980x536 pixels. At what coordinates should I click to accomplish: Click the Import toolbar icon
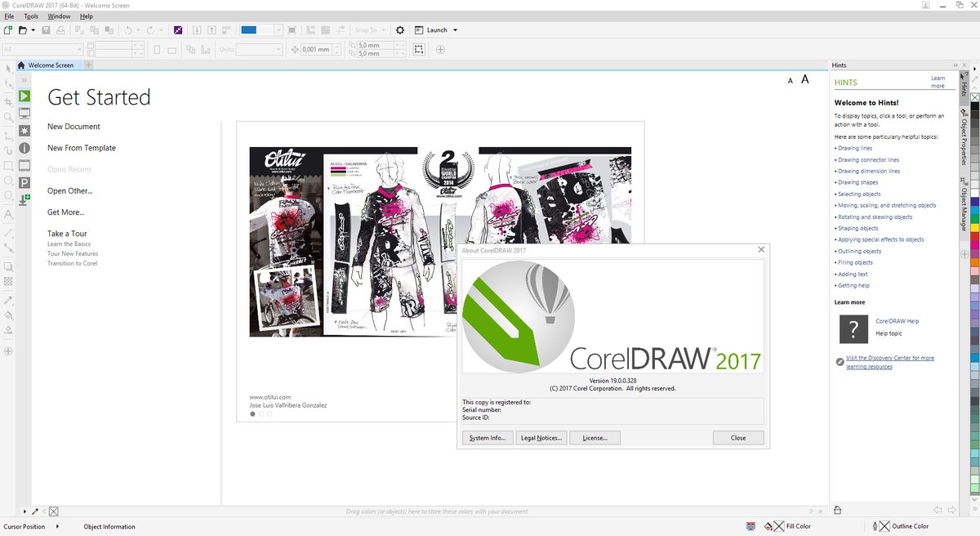(x=196, y=29)
